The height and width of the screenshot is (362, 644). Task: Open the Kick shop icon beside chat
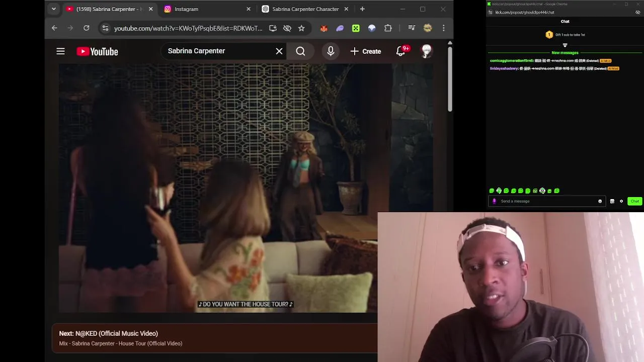[612, 201]
